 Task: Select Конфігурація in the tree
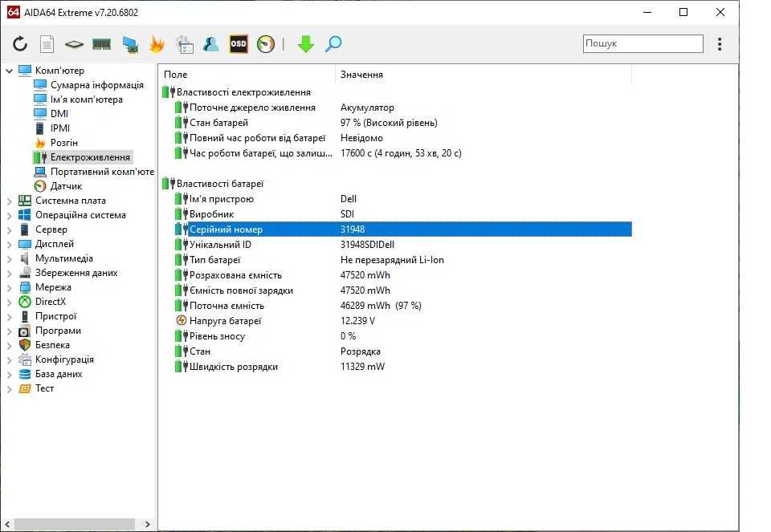pos(64,359)
